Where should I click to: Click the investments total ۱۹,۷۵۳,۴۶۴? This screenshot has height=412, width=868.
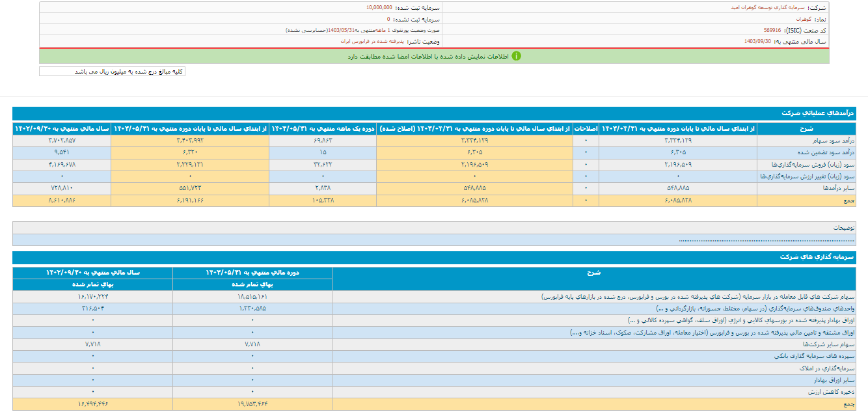(x=252, y=404)
